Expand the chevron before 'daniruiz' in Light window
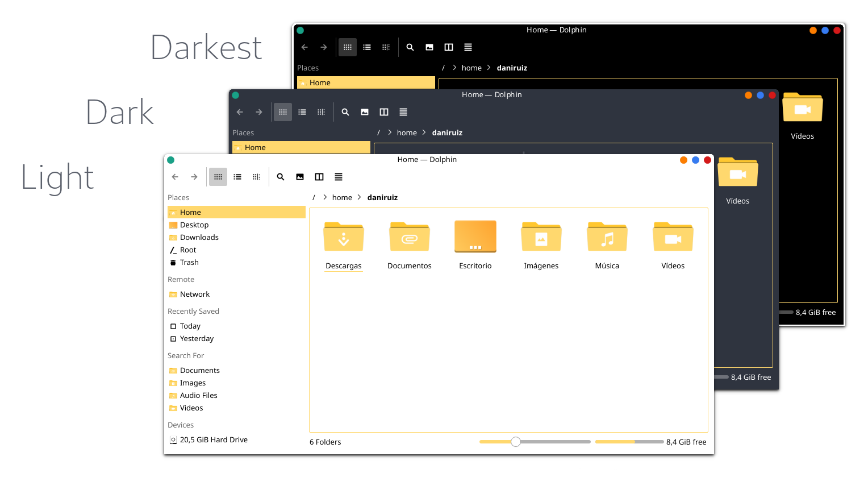Screen dimensions: 868x477 (x=360, y=197)
